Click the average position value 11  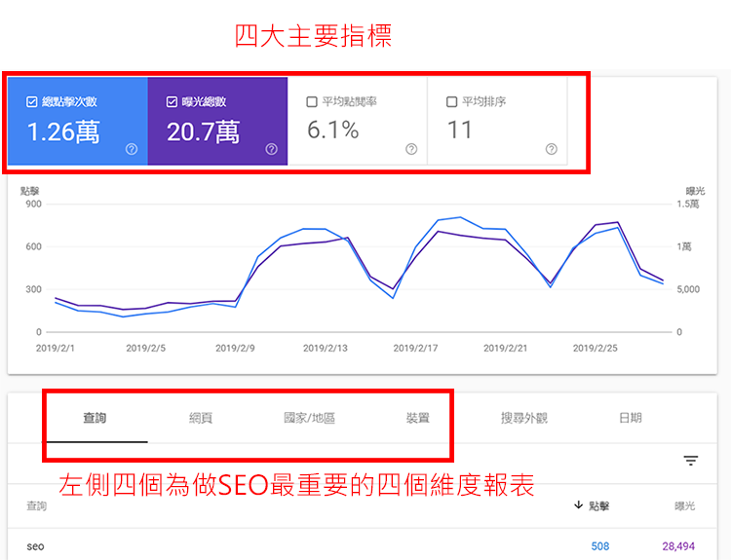coord(460,130)
